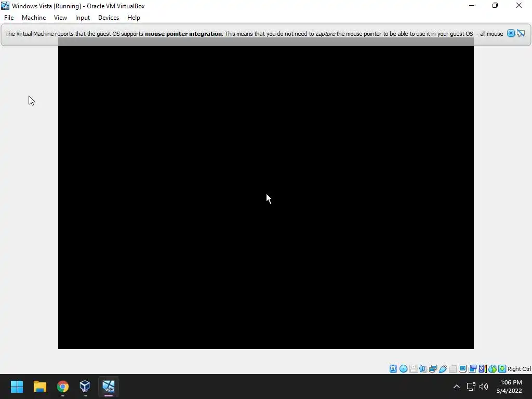Click the USB devices indicator
Screen dimensions: 532x399
click(x=443, y=369)
